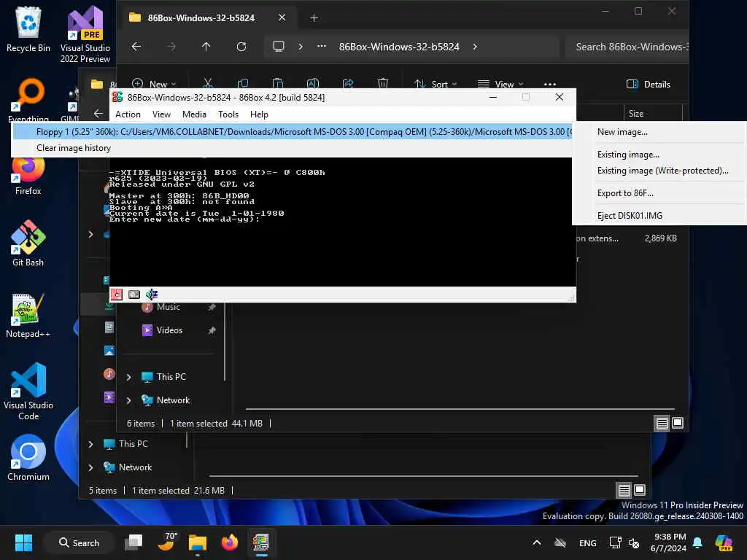Switch front Explorer to details list view

(662, 423)
